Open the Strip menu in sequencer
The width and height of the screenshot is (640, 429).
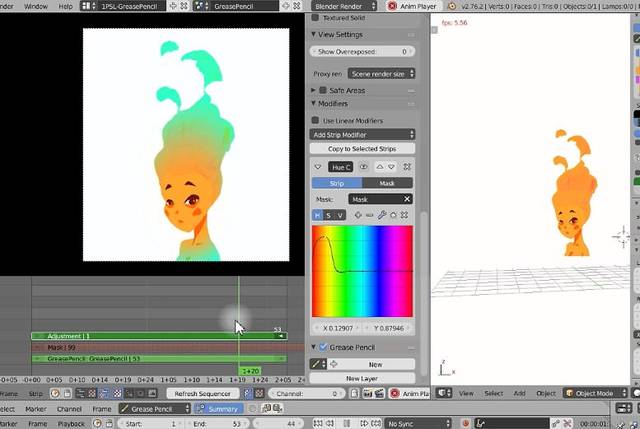point(36,393)
